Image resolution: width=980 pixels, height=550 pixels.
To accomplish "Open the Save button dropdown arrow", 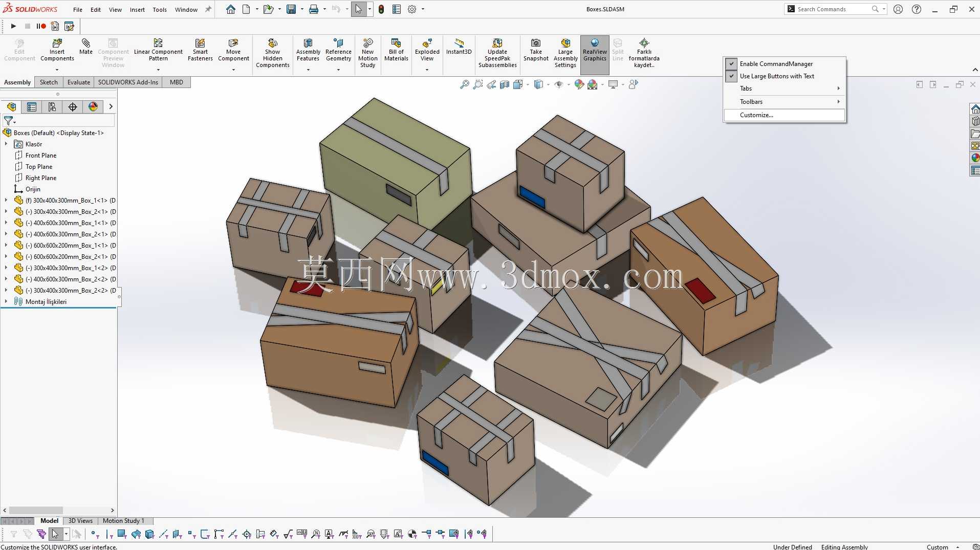I will [302, 9].
